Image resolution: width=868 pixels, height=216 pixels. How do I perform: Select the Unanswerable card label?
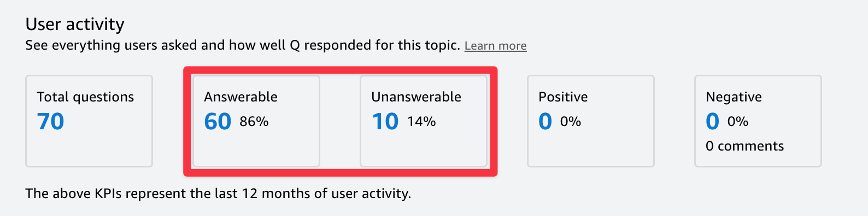pos(416,97)
